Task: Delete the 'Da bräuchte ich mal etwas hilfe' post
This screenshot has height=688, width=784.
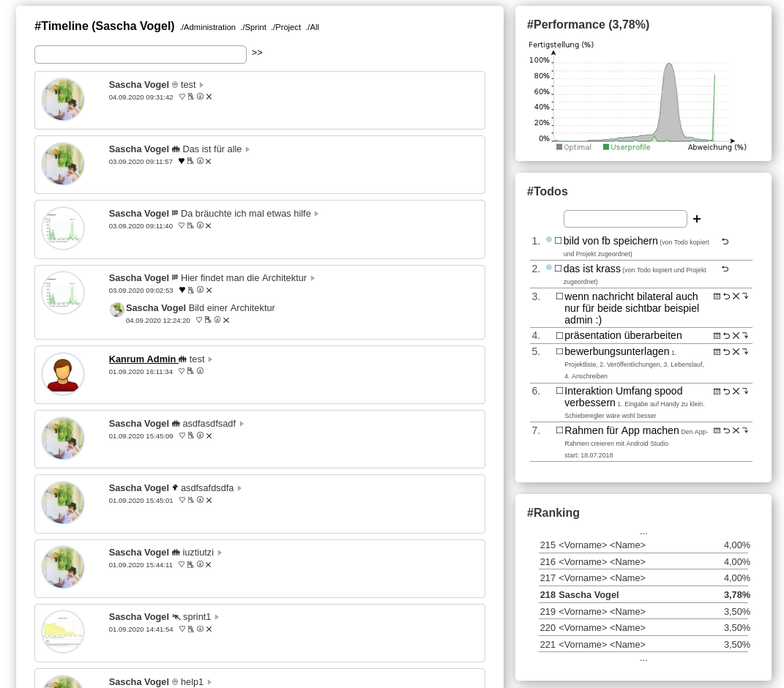Action: click(209, 226)
